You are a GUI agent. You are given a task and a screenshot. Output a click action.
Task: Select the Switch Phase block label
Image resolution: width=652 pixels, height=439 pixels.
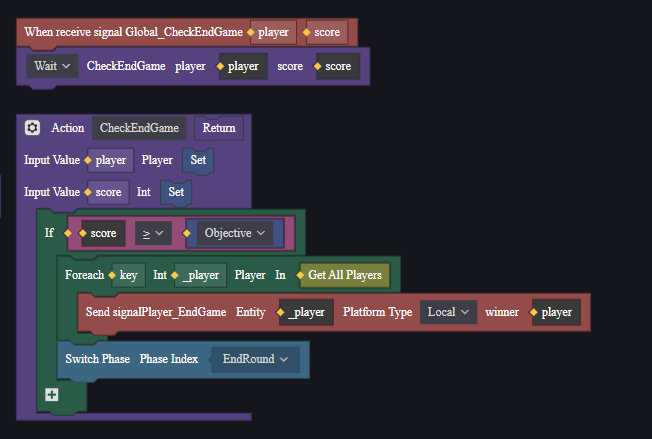[x=98, y=359]
